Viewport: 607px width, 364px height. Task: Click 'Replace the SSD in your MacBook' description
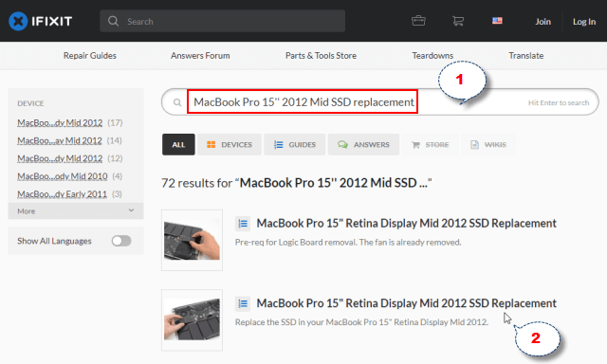(361, 322)
